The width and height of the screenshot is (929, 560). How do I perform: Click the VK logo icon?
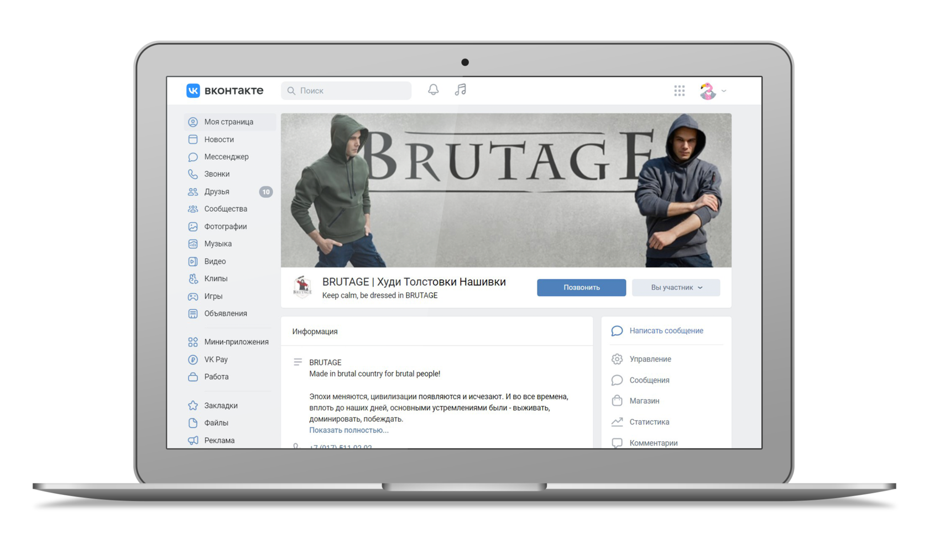(x=193, y=91)
